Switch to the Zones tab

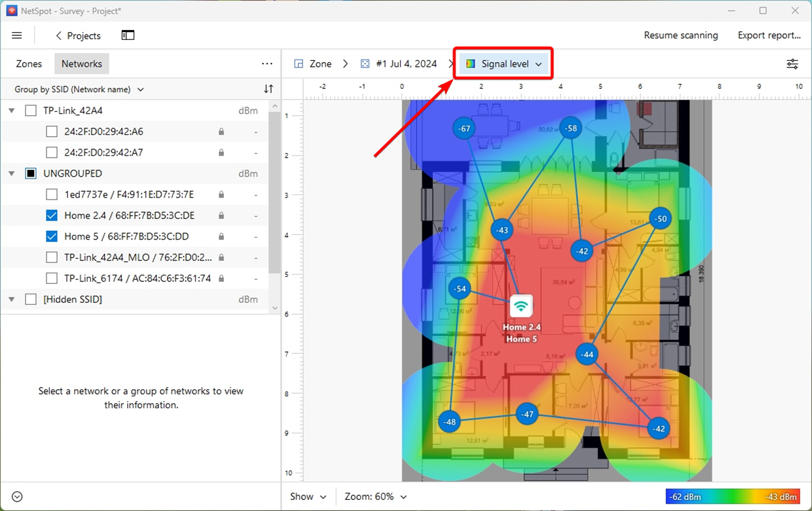coord(29,63)
